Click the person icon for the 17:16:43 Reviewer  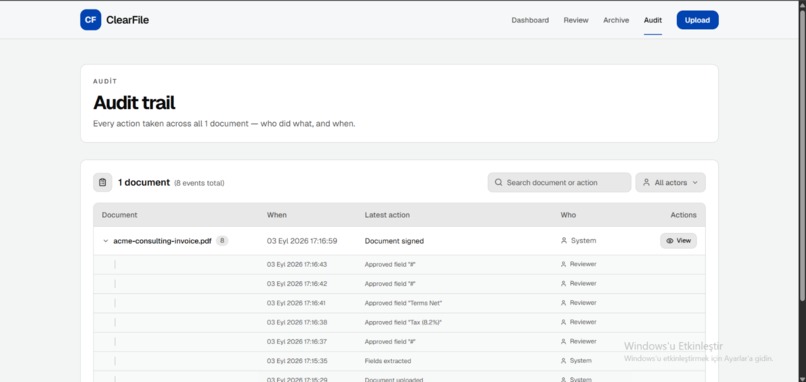(x=563, y=264)
